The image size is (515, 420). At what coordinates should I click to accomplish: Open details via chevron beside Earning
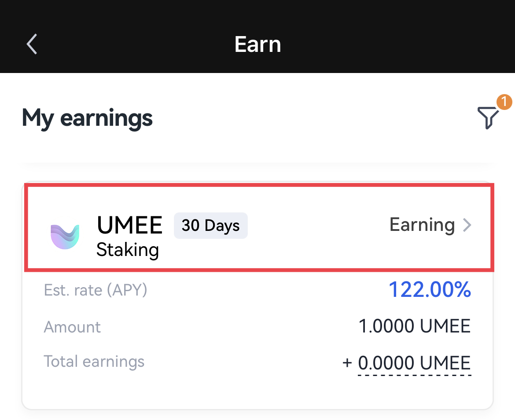(x=467, y=225)
